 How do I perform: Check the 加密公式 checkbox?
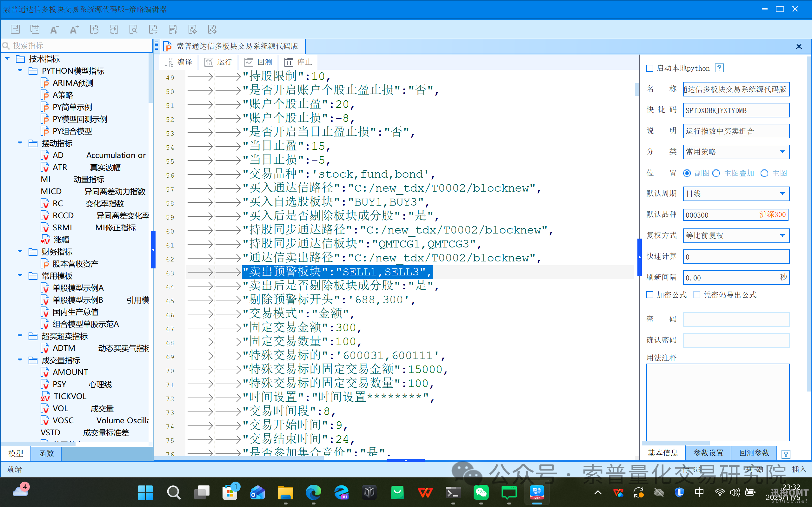650,295
